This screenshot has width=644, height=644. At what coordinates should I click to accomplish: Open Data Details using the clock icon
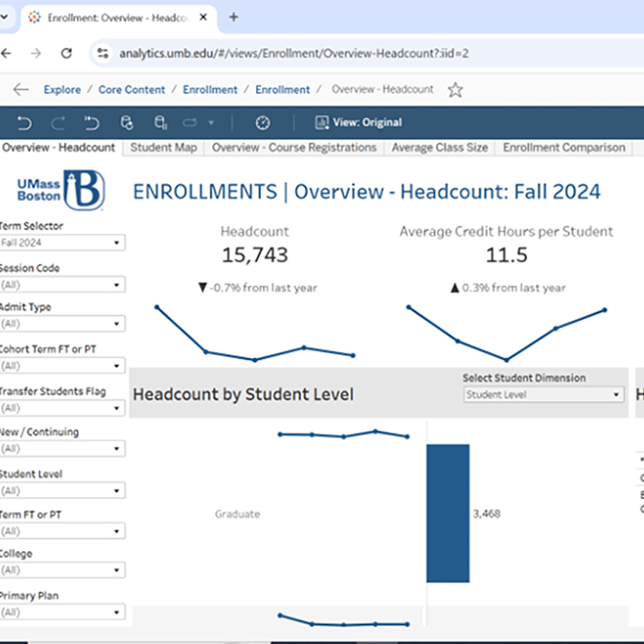coord(263,123)
